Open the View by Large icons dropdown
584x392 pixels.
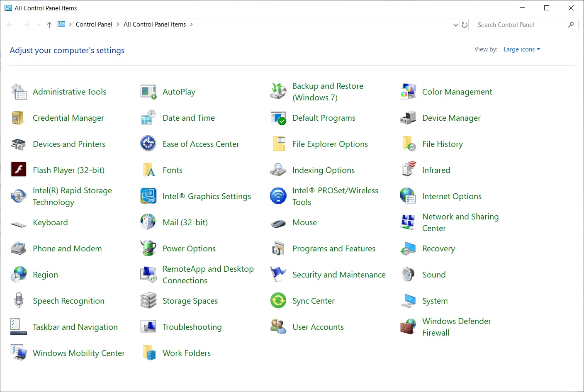point(522,49)
